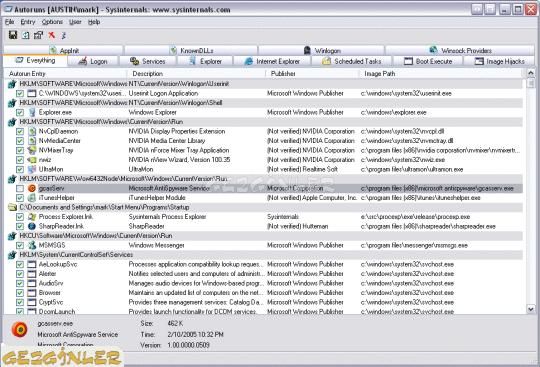Click the iTunesHelper entry icon

[32, 198]
